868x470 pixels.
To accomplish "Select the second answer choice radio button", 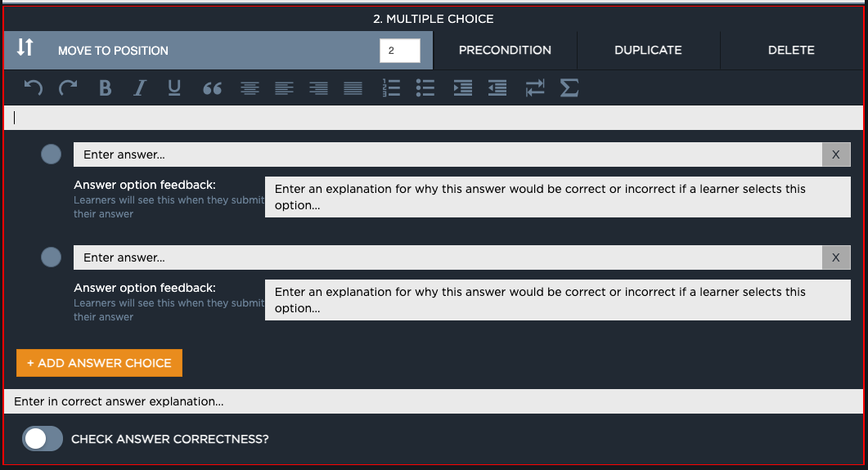I will click(x=51, y=257).
